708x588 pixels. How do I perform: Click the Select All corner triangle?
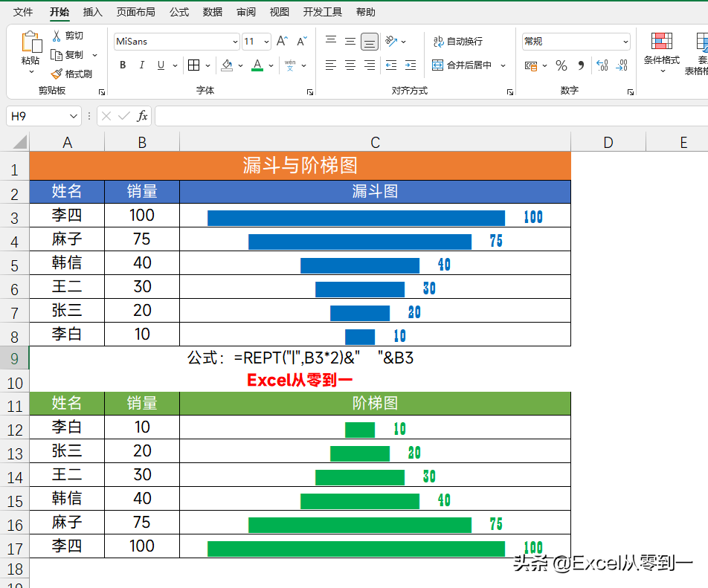click(19, 142)
